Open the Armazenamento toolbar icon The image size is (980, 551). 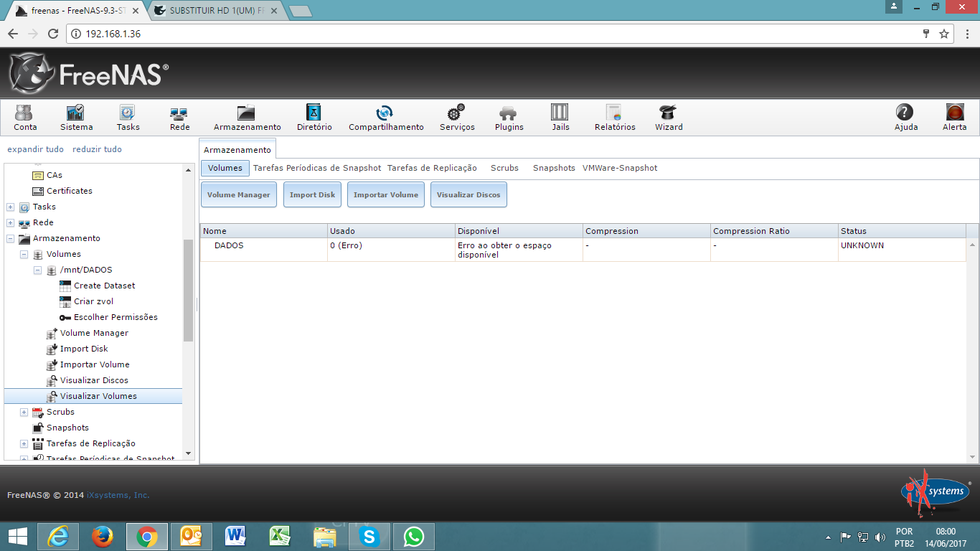click(x=247, y=118)
